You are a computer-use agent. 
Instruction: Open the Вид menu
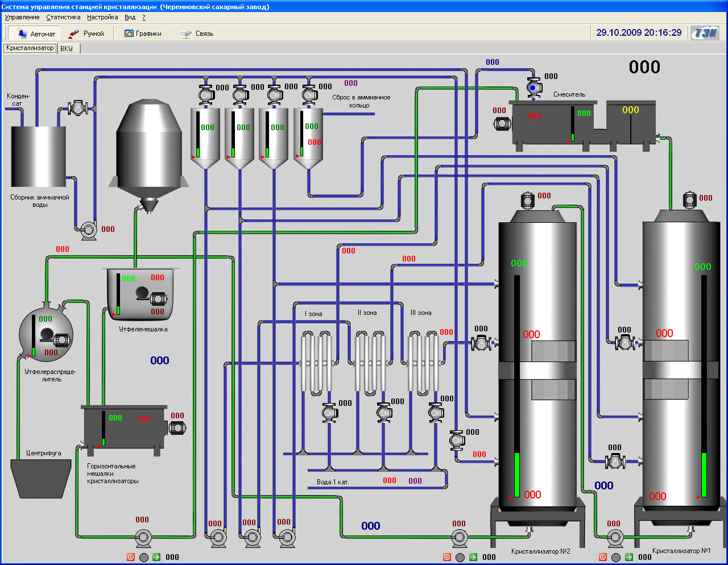130,17
